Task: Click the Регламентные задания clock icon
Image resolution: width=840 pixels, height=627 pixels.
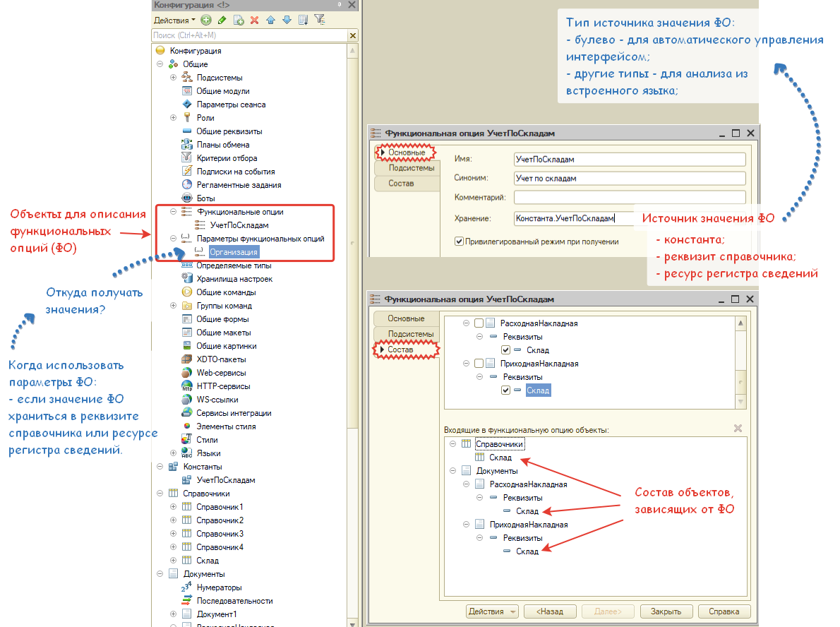Action: pyautogui.click(x=187, y=184)
